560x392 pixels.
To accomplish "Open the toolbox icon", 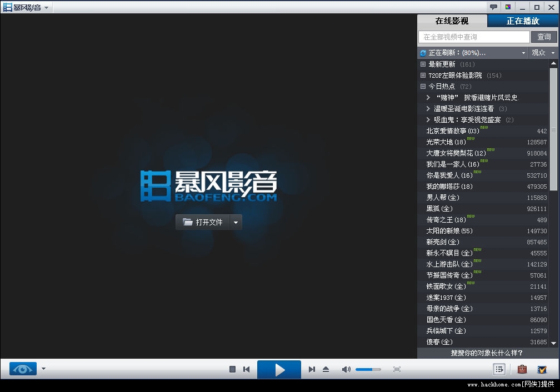I will pos(522,369).
